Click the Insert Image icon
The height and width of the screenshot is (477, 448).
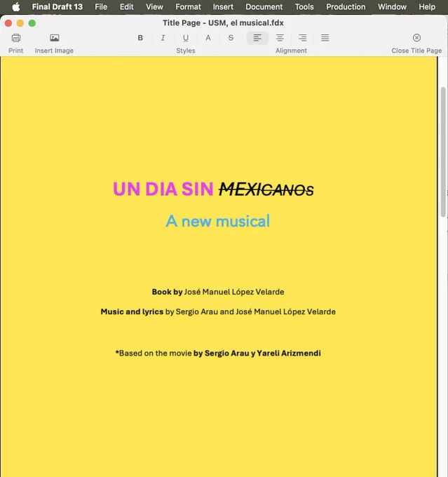pos(55,38)
